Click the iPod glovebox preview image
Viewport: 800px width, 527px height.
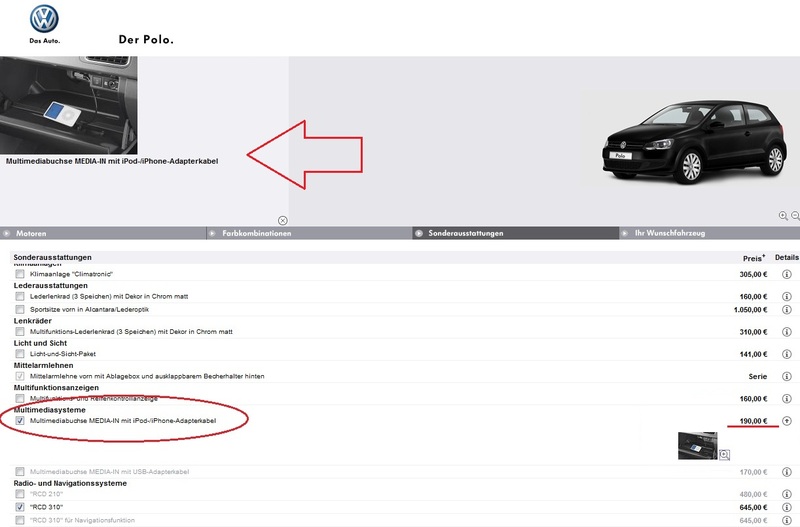[x=68, y=105]
